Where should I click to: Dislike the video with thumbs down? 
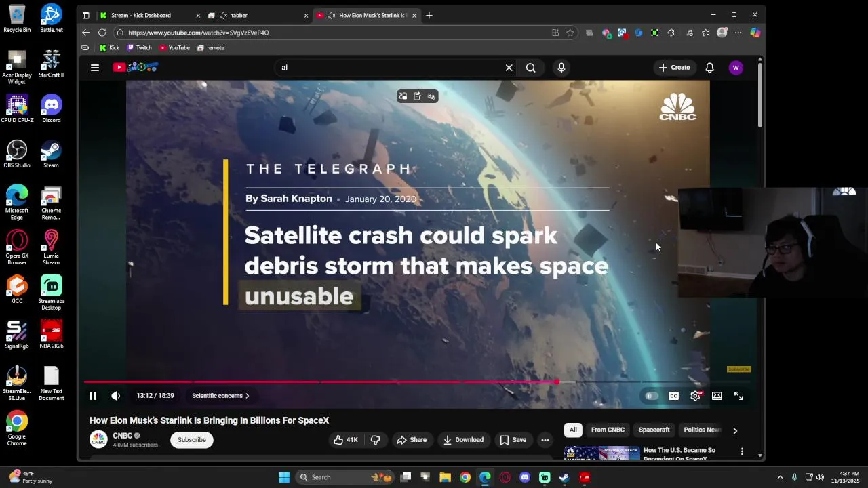coord(375,440)
